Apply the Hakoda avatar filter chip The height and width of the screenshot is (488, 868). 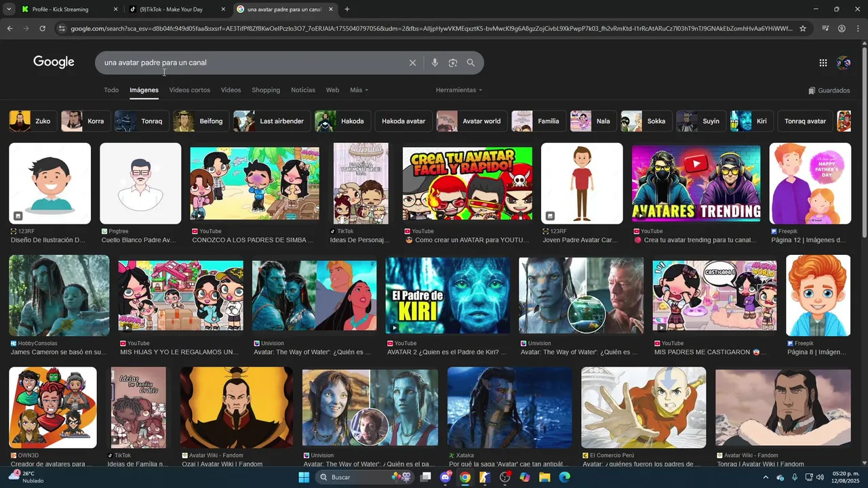[403, 121]
